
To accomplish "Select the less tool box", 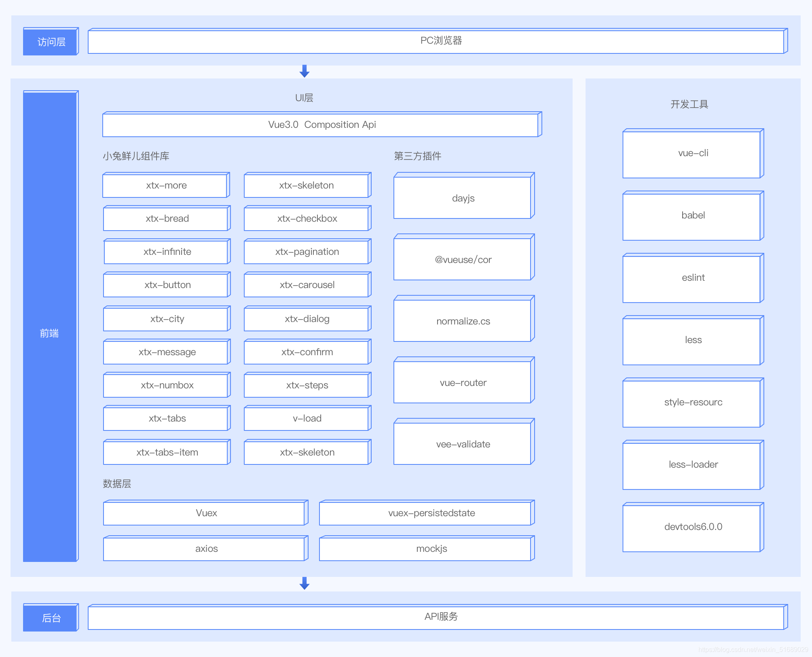I will pos(693,340).
